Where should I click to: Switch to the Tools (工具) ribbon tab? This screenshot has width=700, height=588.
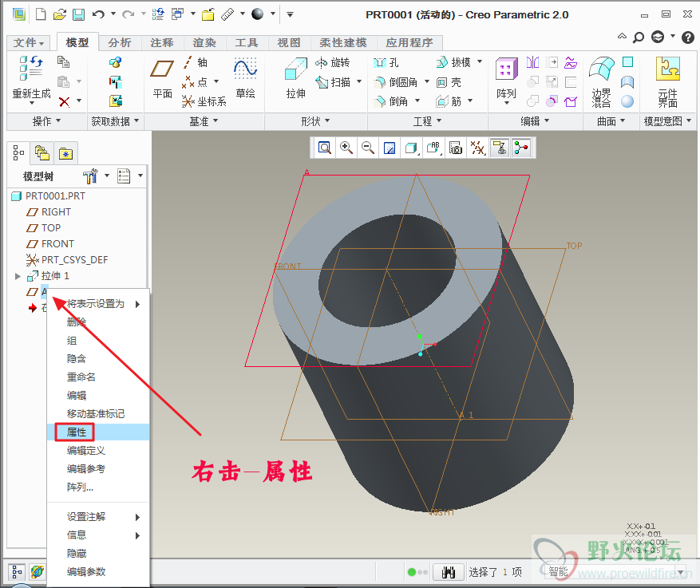pos(247,43)
